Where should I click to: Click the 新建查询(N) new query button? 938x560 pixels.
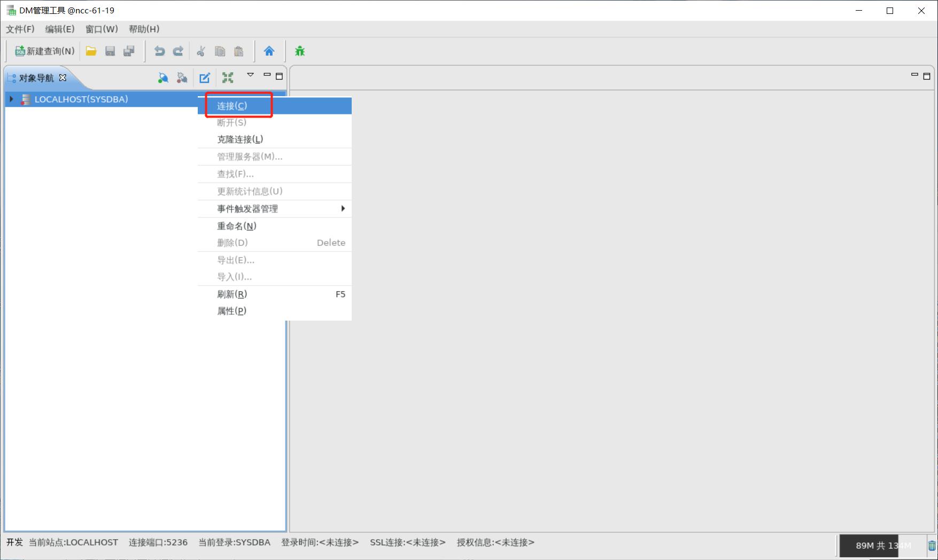tap(45, 51)
